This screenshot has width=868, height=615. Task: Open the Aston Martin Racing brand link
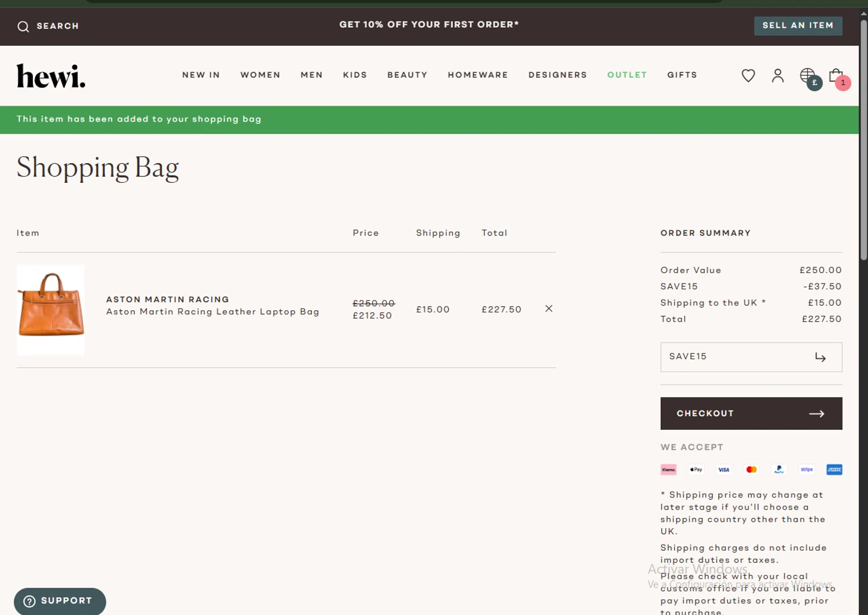point(167,300)
